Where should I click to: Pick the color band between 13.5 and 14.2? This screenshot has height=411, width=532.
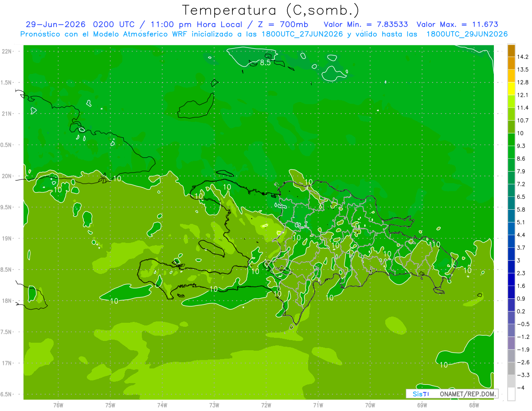(511, 63)
